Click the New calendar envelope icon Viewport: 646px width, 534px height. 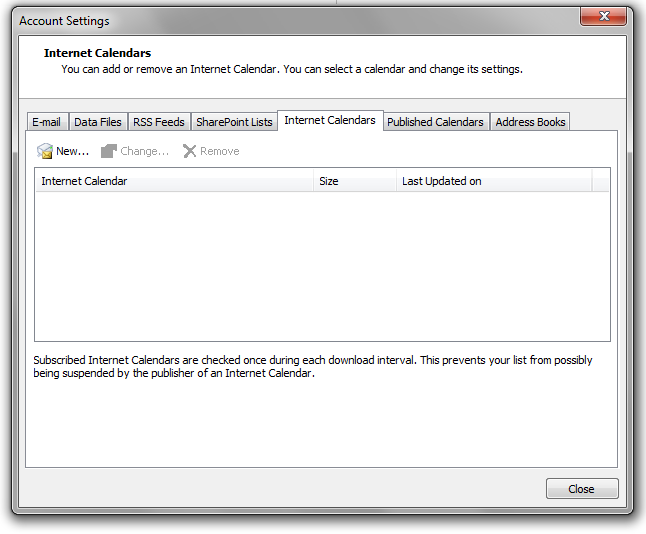[45, 151]
